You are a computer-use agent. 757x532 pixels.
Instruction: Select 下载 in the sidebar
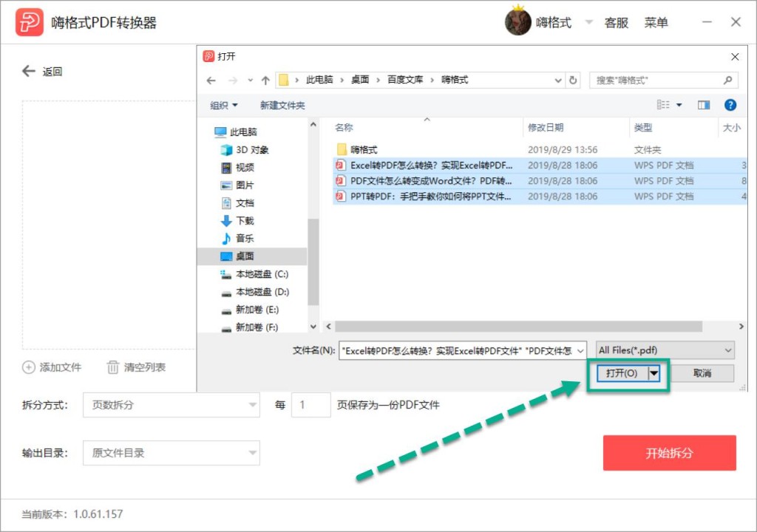click(x=237, y=221)
